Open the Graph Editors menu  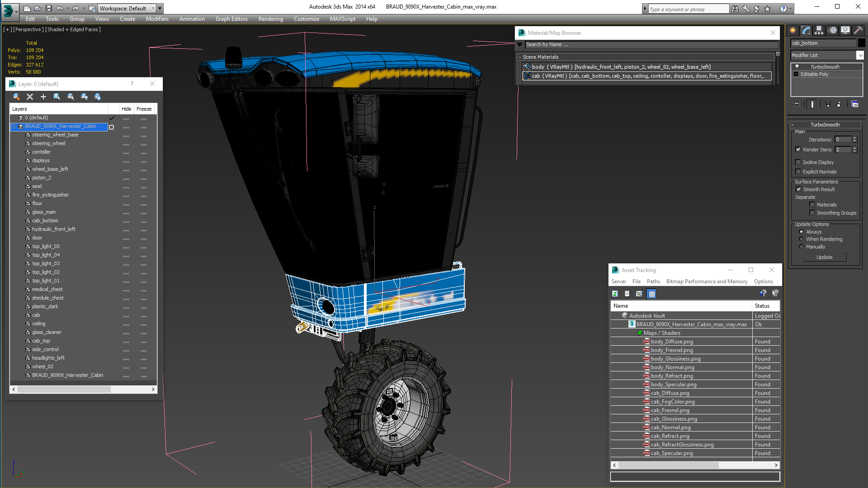point(231,19)
